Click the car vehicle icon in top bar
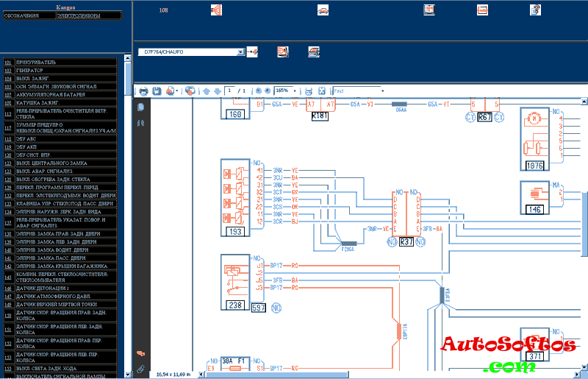Screen dimensions: 588x379 [x=323, y=10]
